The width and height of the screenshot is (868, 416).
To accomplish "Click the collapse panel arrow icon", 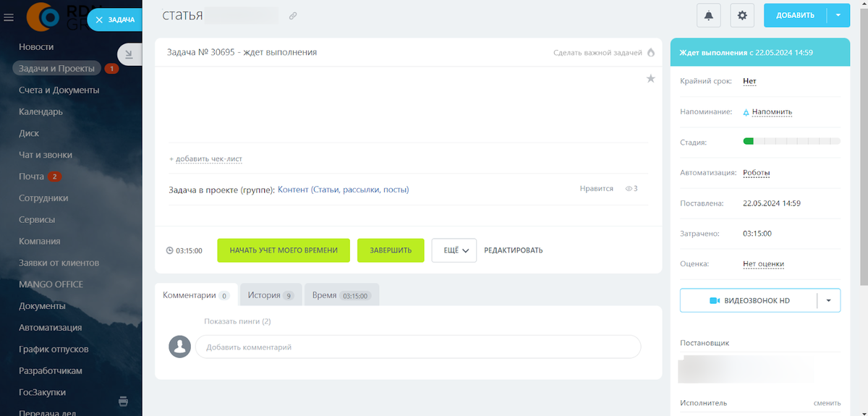I will click(129, 54).
